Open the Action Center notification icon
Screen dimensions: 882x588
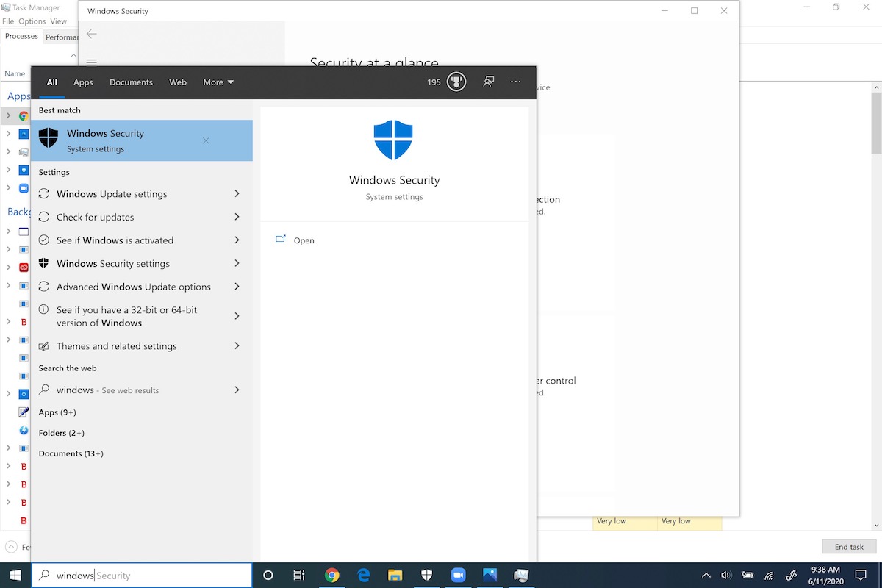[861, 576]
